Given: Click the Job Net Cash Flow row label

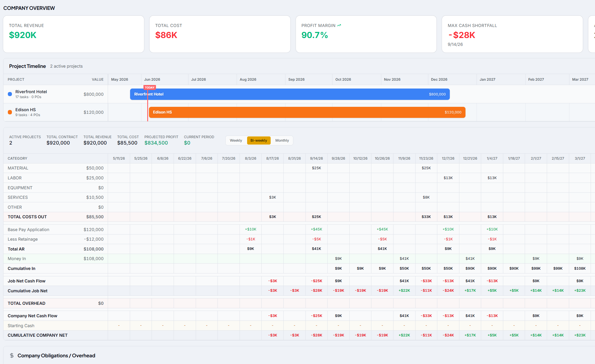Looking at the screenshot, I should (x=27, y=281).
